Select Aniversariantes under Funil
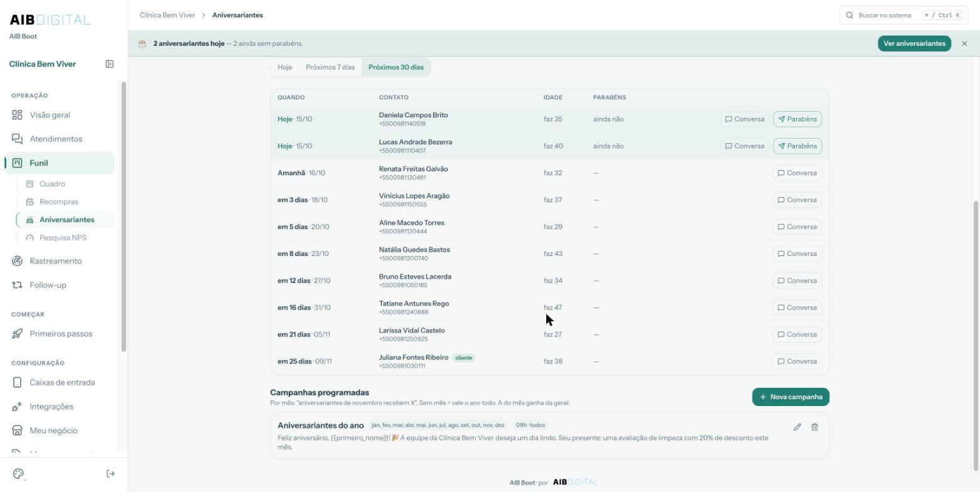980x492 pixels. click(65, 220)
